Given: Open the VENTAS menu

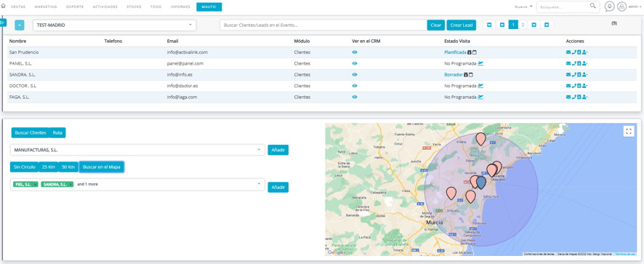Looking at the screenshot, I should 18,7.
